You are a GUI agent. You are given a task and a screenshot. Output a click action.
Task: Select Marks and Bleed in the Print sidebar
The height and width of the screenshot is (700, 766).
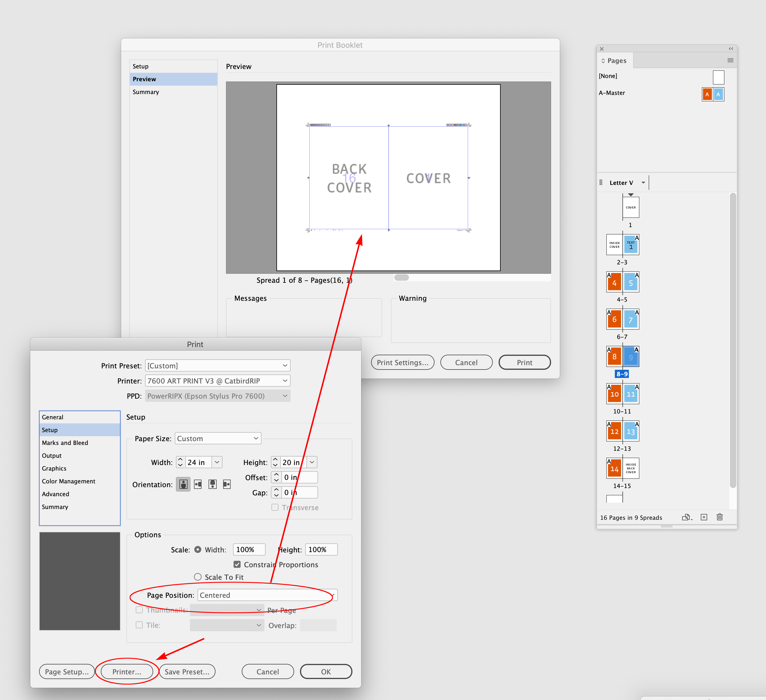pos(65,443)
